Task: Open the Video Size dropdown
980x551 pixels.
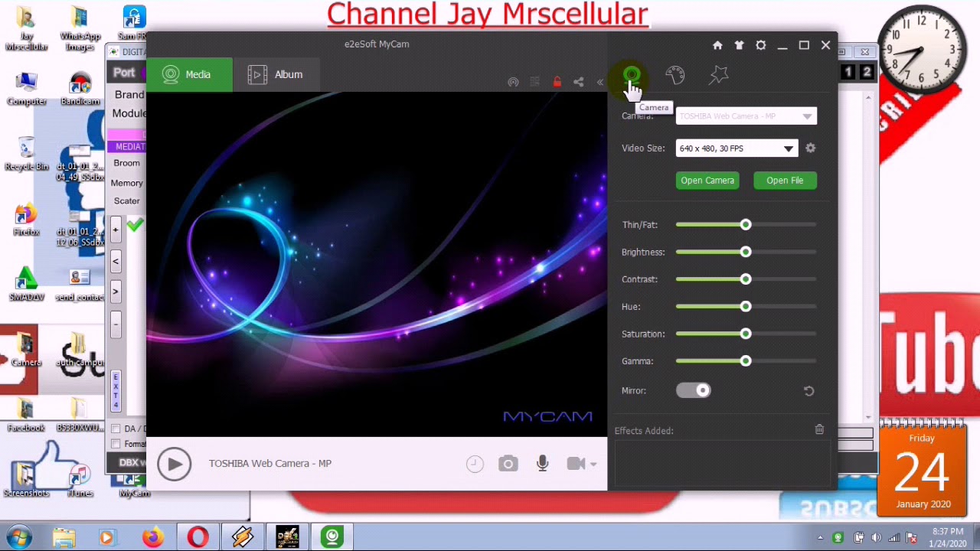Action: [x=737, y=148]
